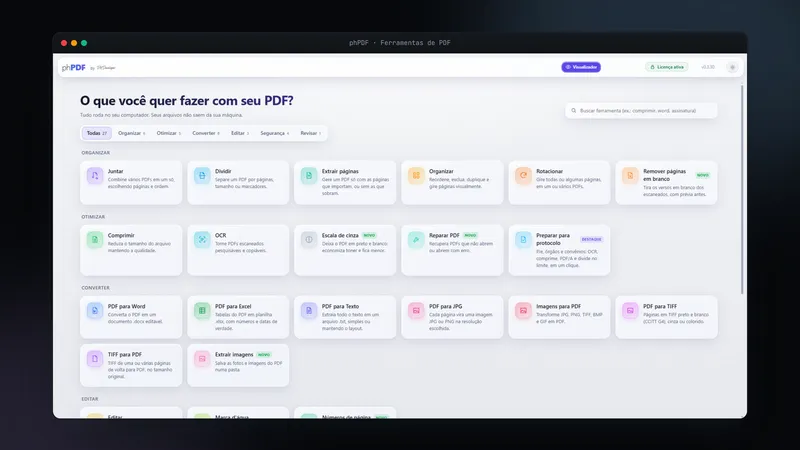Click the Licença ativa badge

coord(667,67)
